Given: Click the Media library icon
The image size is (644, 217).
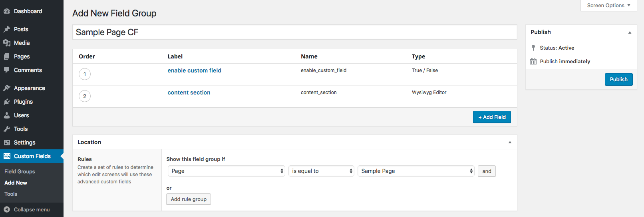Looking at the screenshot, I should (7, 43).
